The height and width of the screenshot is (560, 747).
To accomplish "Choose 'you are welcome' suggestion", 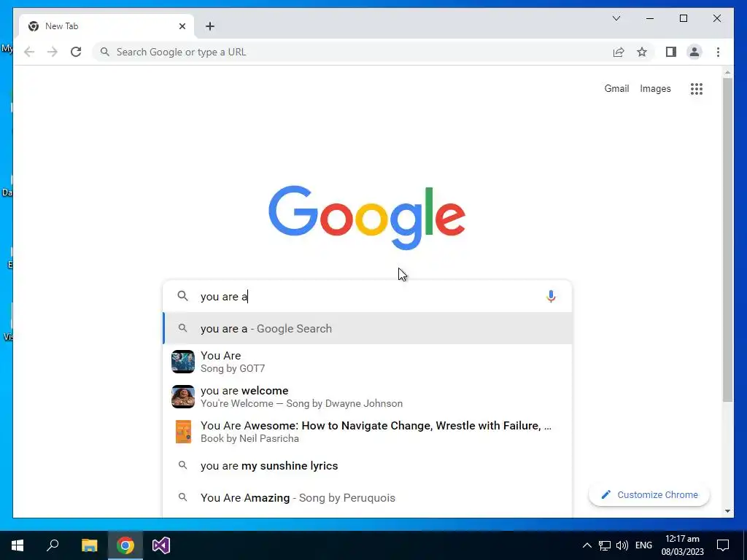I will tap(368, 397).
